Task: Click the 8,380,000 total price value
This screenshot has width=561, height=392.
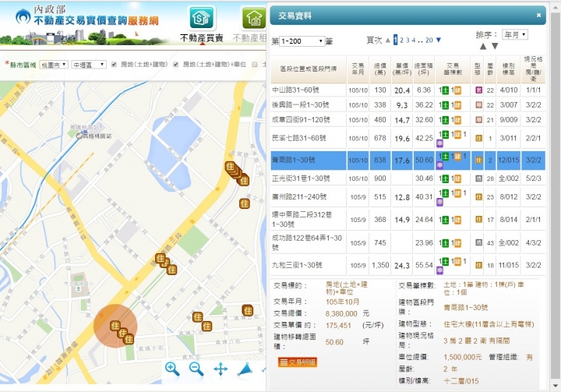Action: click(341, 313)
